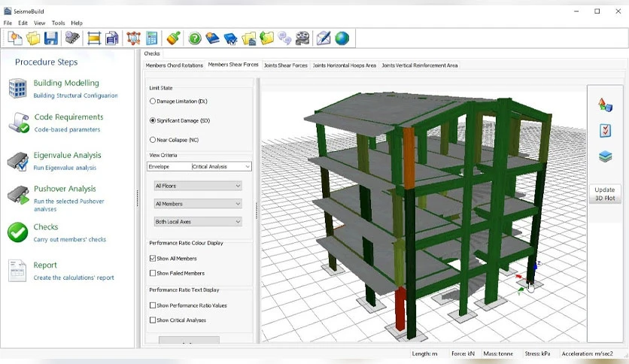Click Run Eigenvalue analysis link
This screenshot has height=364, width=629.
[65, 168]
